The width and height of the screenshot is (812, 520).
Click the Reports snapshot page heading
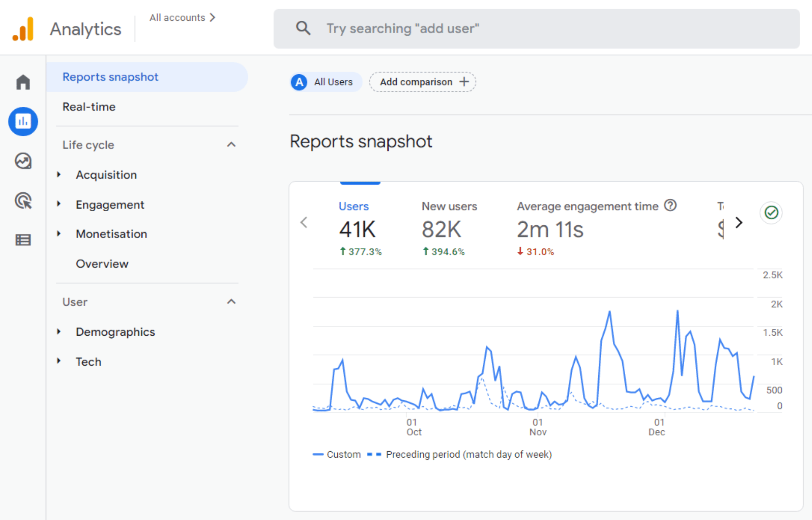click(361, 141)
